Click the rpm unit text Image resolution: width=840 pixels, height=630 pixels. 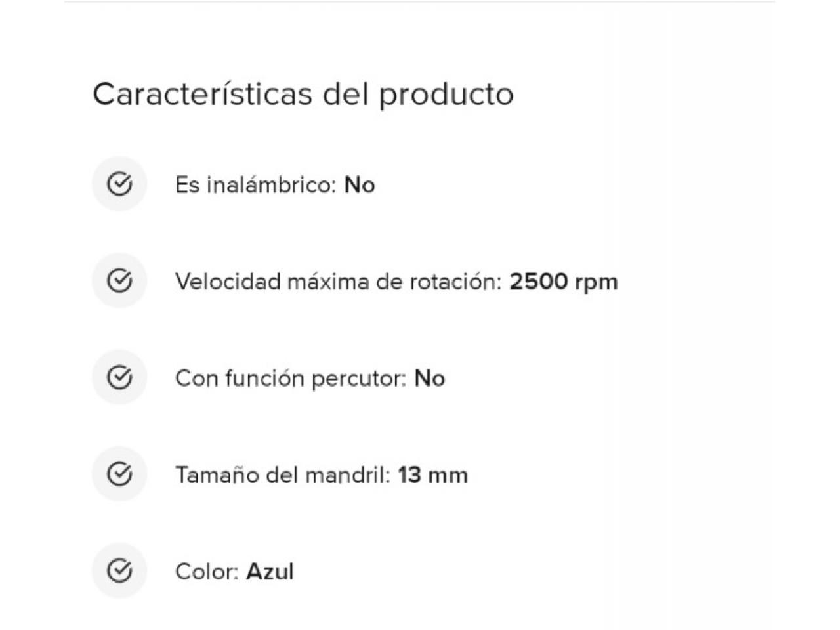point(597,283)
